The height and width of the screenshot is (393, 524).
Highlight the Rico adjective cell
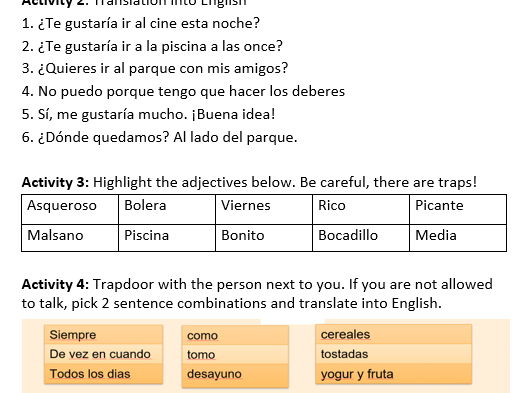361,209
